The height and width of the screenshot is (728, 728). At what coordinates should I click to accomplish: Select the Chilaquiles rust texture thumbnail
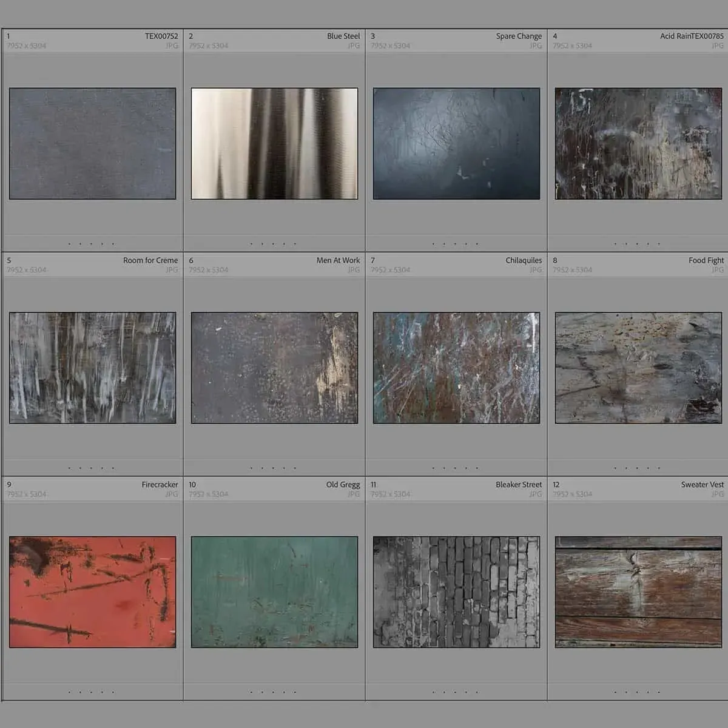tap(456, 368)
